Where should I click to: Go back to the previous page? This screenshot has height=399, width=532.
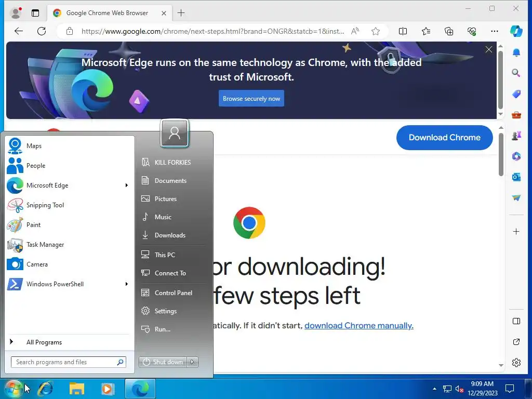19,31
